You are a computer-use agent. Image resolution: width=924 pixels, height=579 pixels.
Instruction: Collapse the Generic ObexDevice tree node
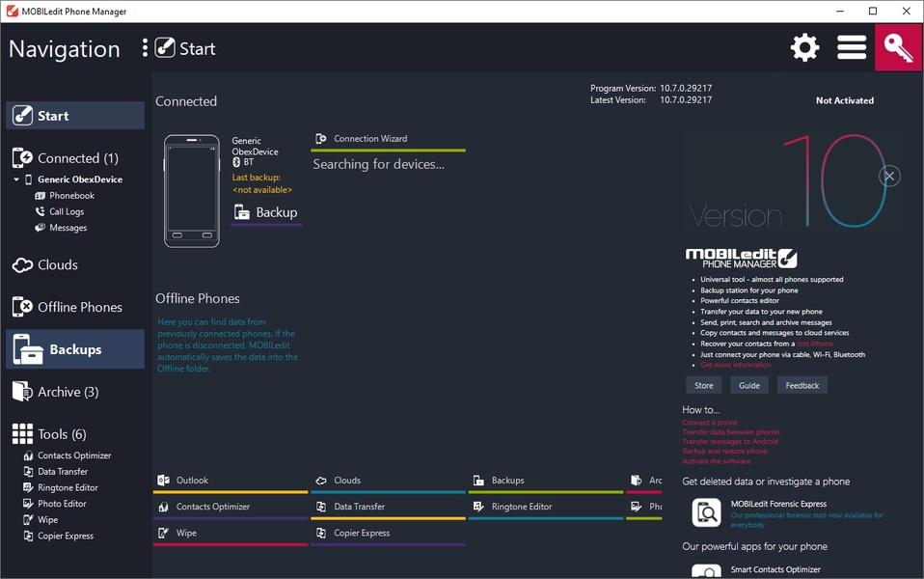16,179
